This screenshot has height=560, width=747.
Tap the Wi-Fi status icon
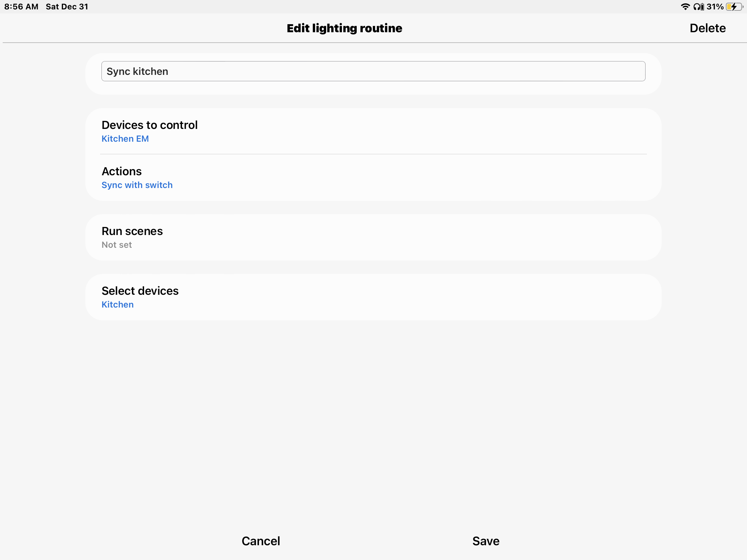[685, 7]
